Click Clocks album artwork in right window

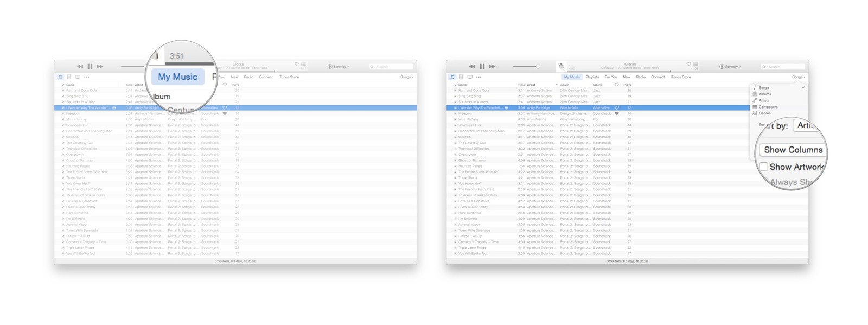coord(561,66)
